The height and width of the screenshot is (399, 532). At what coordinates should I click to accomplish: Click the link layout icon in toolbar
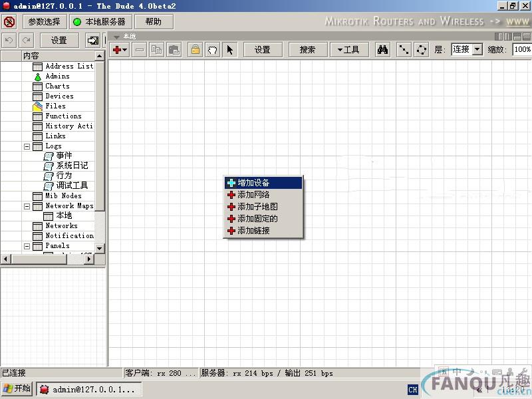point(404,50)
